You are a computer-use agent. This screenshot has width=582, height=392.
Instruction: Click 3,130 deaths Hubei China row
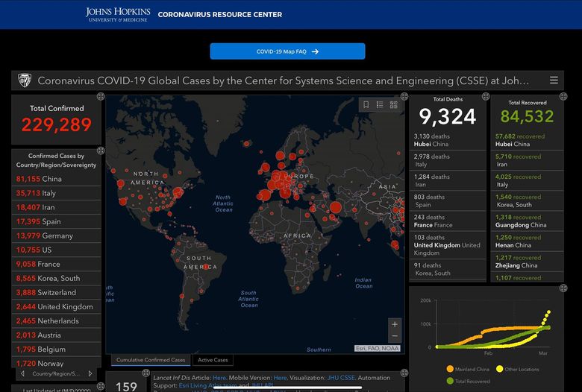pos(448,140)
